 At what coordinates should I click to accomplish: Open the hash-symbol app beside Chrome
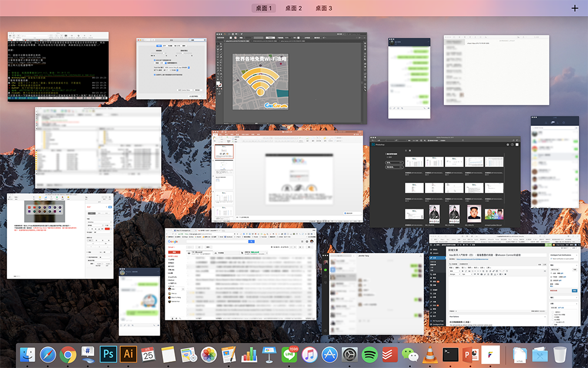[88, 354]
